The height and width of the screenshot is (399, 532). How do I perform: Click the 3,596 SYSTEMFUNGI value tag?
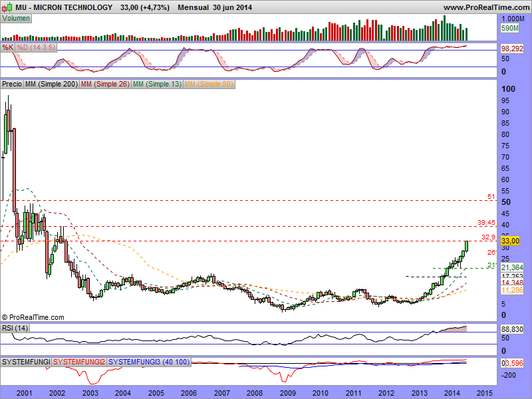[514, 363]
